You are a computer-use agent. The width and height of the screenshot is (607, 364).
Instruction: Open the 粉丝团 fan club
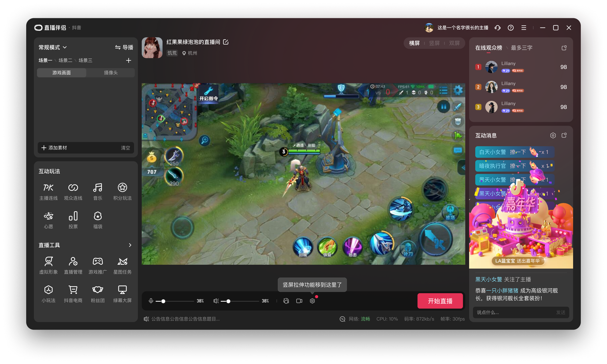click(98, 294)
